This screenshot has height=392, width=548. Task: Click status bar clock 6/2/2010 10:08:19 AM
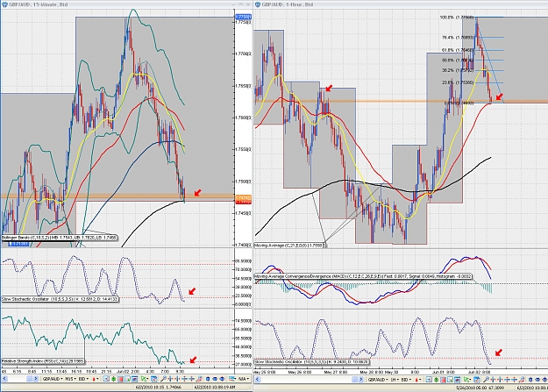tap(216, 387)
